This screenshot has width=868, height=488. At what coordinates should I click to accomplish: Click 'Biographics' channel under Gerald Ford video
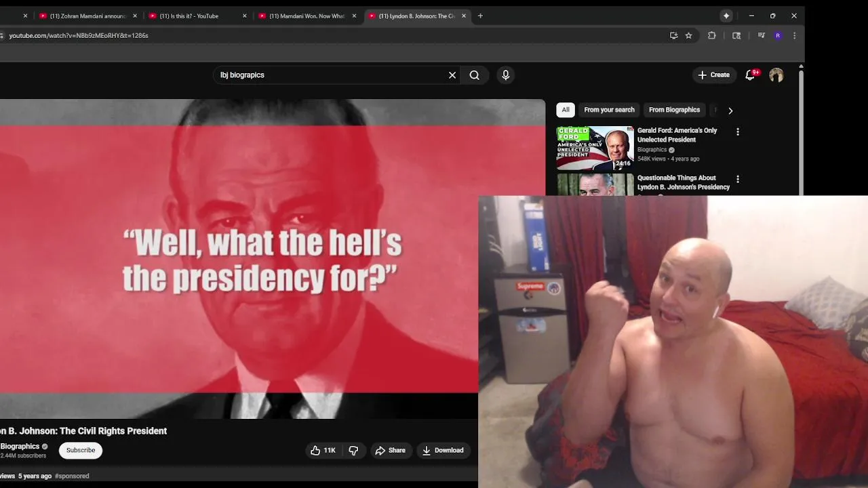(x=652, y=150)
